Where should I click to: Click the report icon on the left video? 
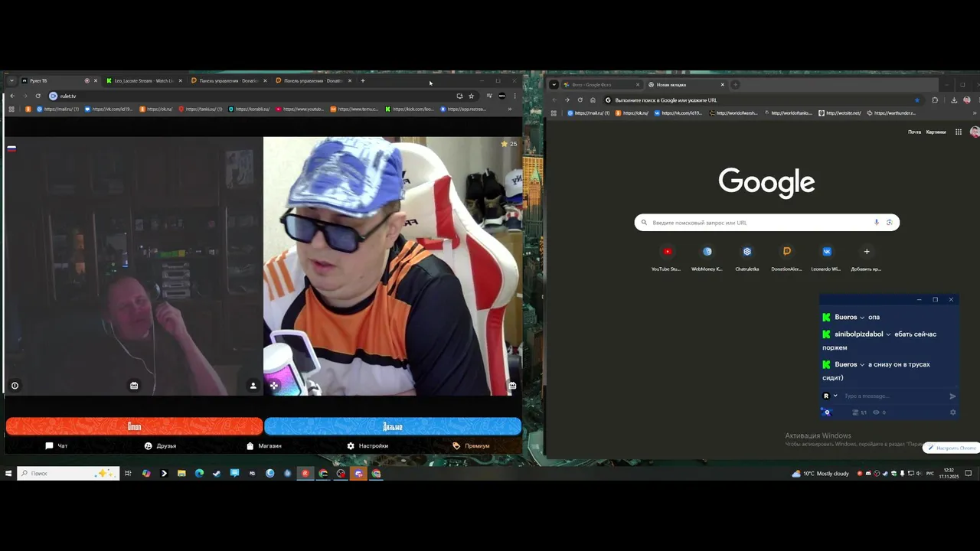[15, 386]
